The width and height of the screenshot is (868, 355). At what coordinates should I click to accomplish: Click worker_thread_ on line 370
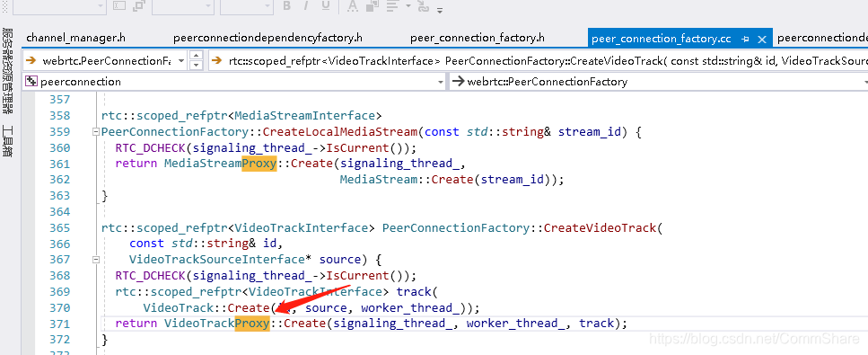coord(411,308)
